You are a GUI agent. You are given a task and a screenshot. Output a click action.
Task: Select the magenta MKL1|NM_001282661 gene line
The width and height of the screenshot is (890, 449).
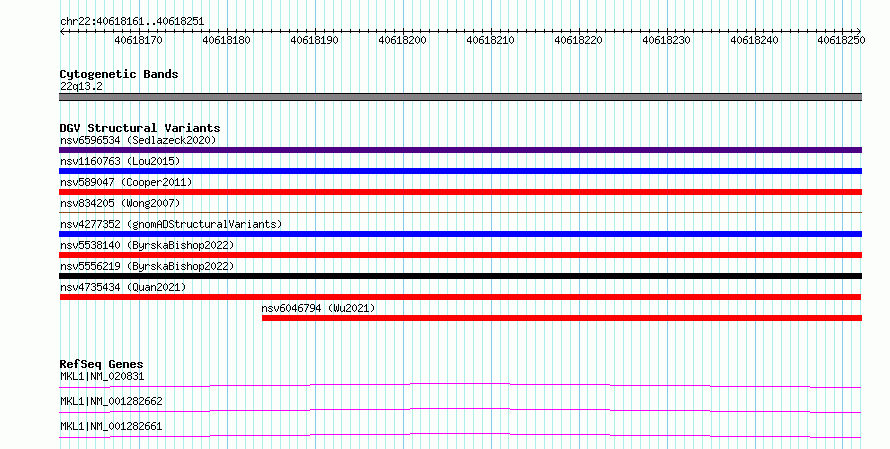tap(460, 435)
